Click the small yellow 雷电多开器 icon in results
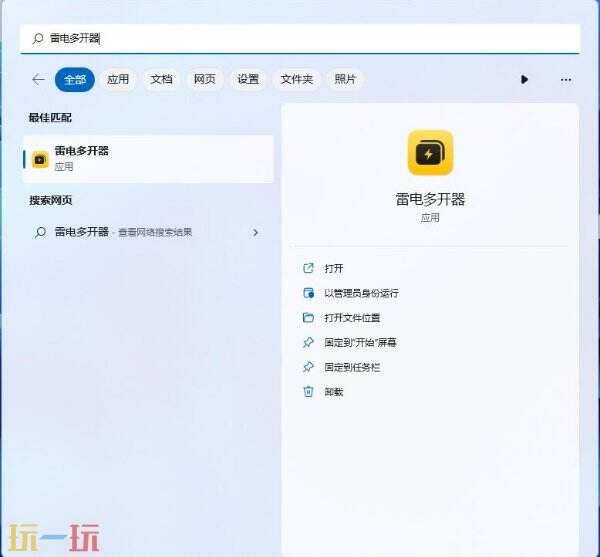Screen dimensions: 600x557 tap(40, 159)
